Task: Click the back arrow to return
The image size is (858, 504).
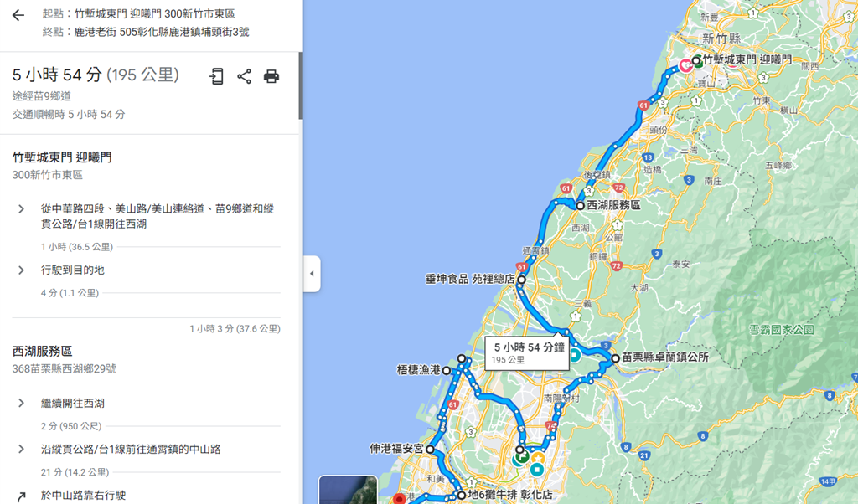Action: coord(18,15)
